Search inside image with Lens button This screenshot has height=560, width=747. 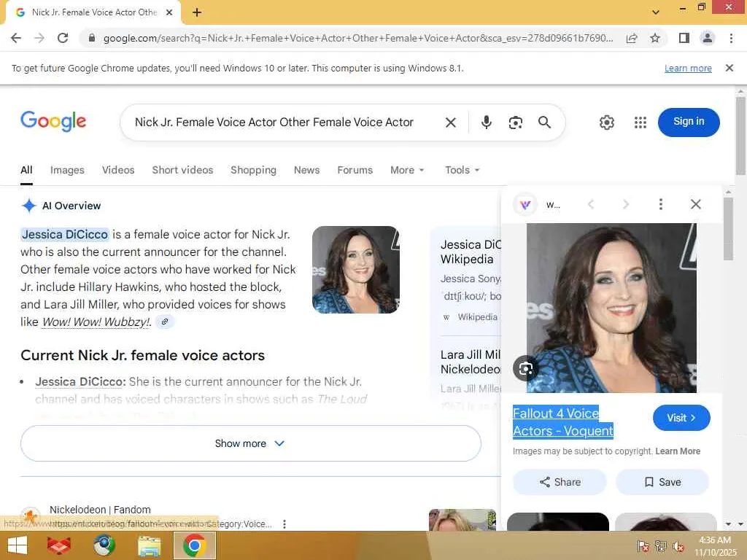click(525, 368)
